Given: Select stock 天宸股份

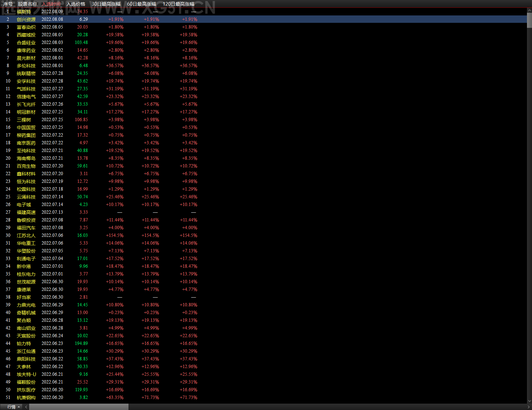Looking at the screenshot, I should pyautogui.click(x=26, y=336).
